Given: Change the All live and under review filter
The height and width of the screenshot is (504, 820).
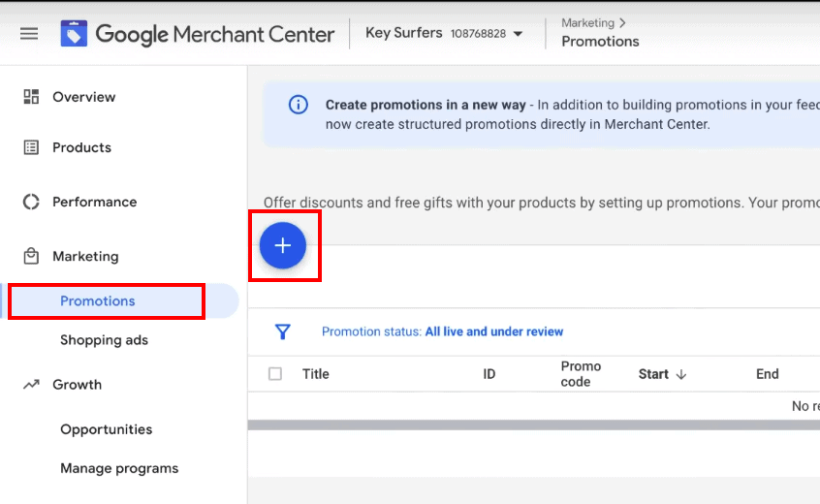Looking at the screenshot, I should (494, 331).
